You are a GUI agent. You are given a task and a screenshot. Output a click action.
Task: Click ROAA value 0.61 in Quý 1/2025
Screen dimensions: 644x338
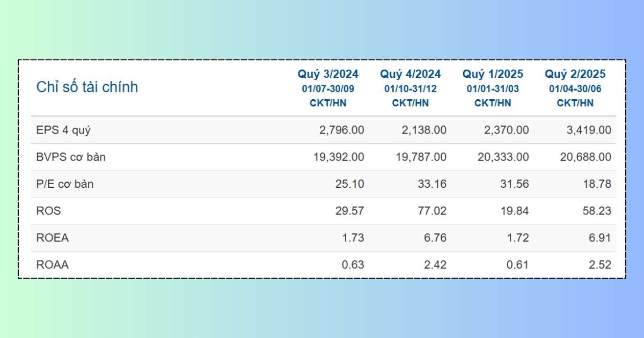[x=518, y=264]
